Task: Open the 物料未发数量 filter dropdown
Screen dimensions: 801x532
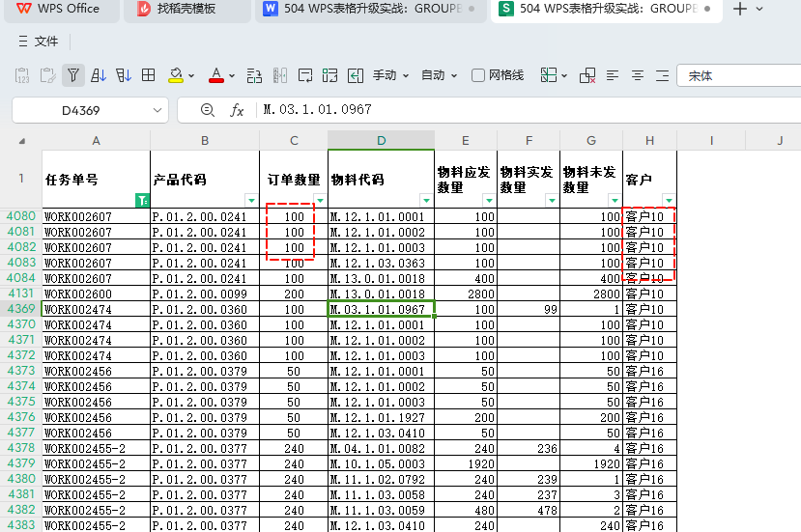Action: click(615, 200)
